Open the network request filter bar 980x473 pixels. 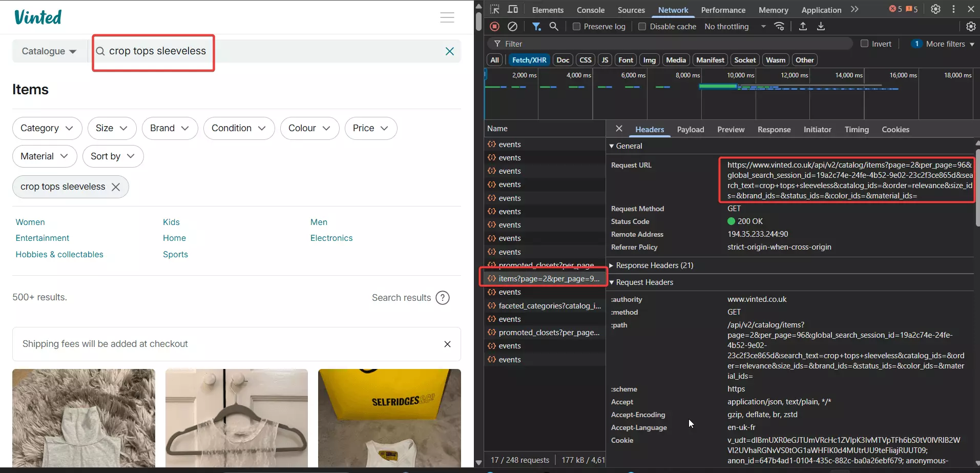(536, 26)
